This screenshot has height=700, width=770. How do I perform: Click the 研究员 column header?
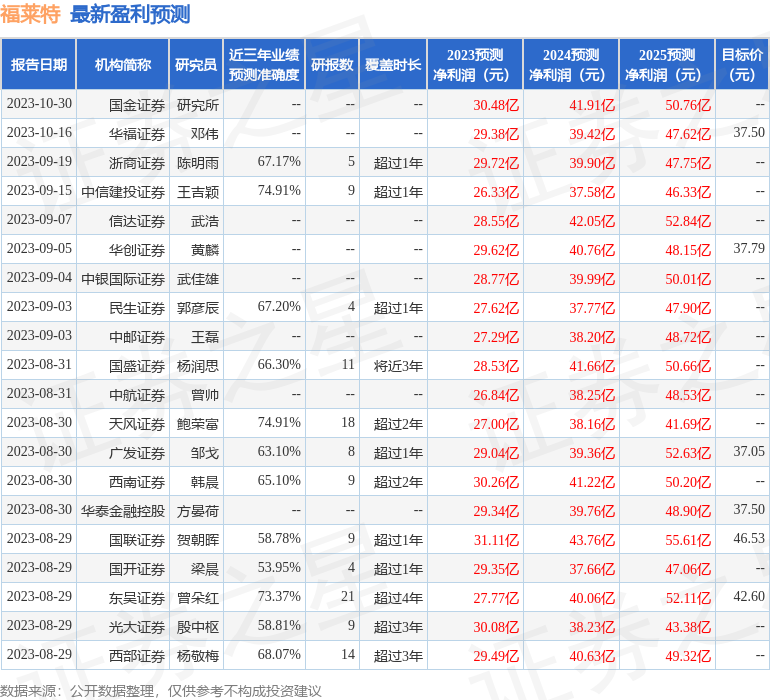pyautogui.click(x=196, y=64)
